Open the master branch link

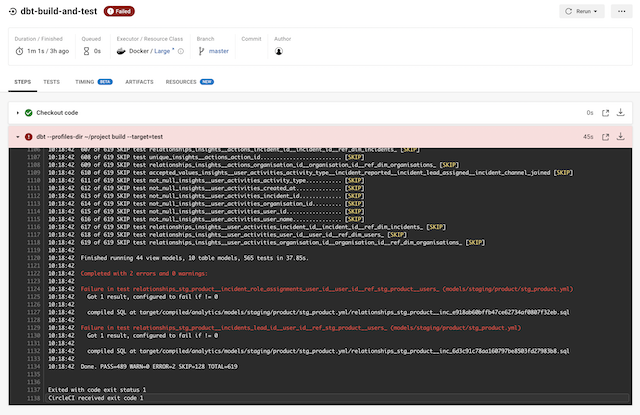[219, 51]
